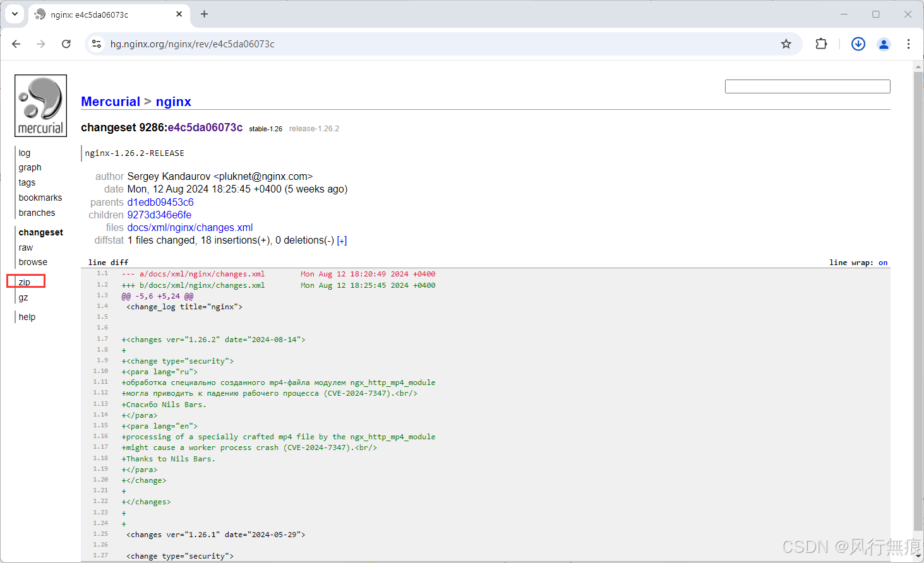Click the release-1.26.2 tag label
Image resolution: width=924 pixels, height=563 pixels.
(314, 129)
